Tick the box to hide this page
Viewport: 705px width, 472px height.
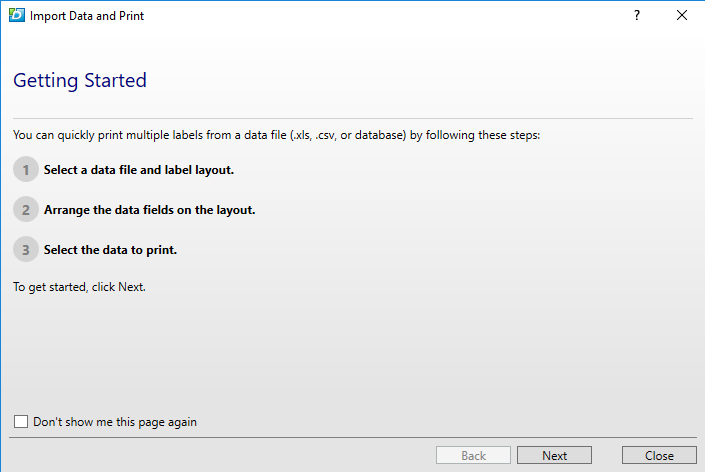[21, 422]
